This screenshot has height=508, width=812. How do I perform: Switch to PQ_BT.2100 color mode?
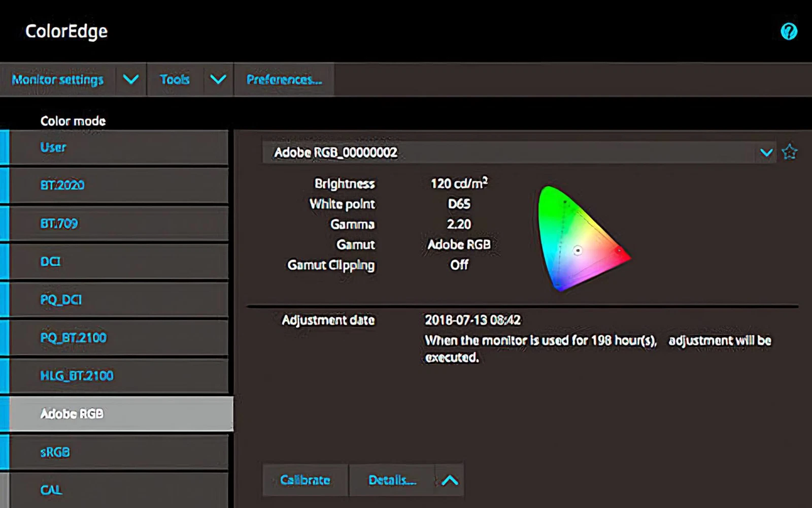coord(119,338)
